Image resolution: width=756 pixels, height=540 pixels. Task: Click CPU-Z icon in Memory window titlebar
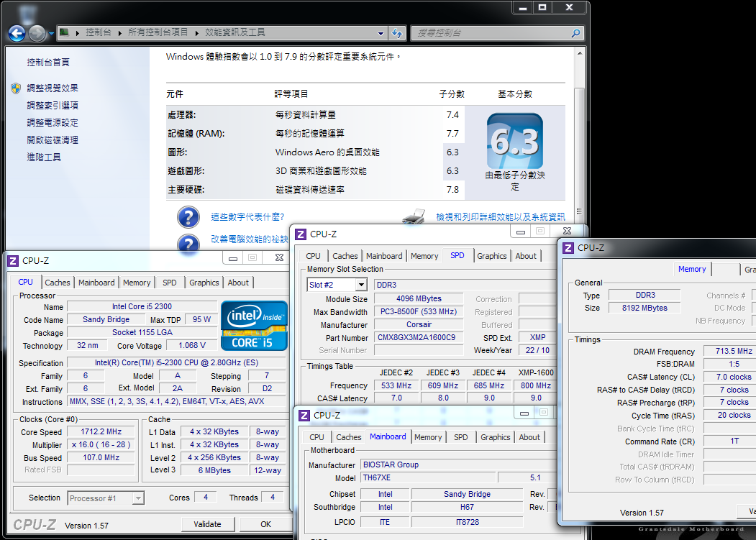[x=568, y=248]
